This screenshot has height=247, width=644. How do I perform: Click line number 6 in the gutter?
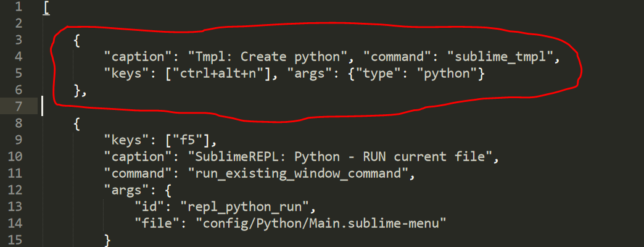point(20,90)
